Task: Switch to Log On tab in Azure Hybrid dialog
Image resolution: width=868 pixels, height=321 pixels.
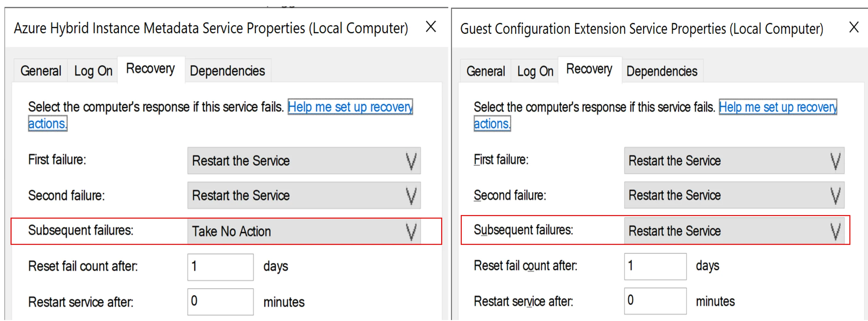Action: 93,71
